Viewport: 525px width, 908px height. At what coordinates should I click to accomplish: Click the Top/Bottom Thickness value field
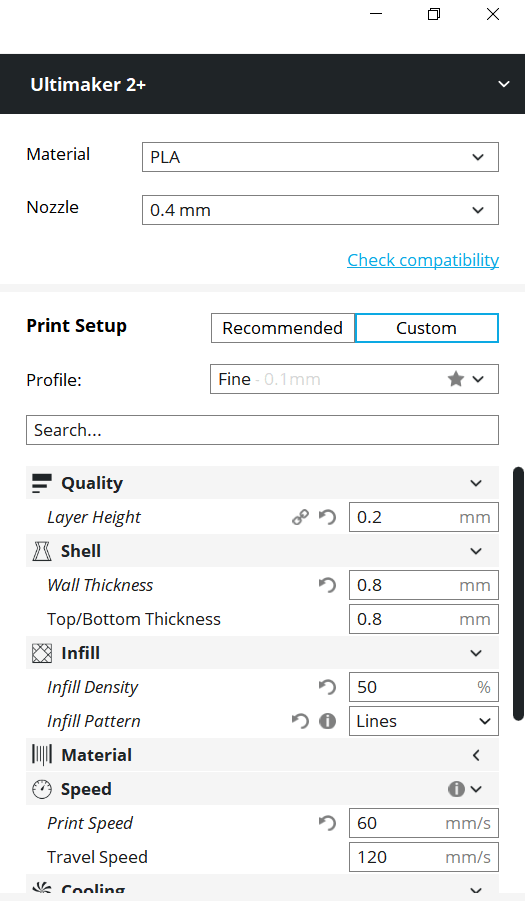click(424, 619)
